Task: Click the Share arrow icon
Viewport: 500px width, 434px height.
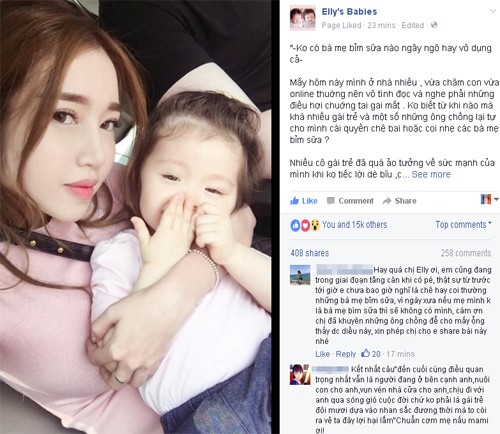Action: pos(387,201)
